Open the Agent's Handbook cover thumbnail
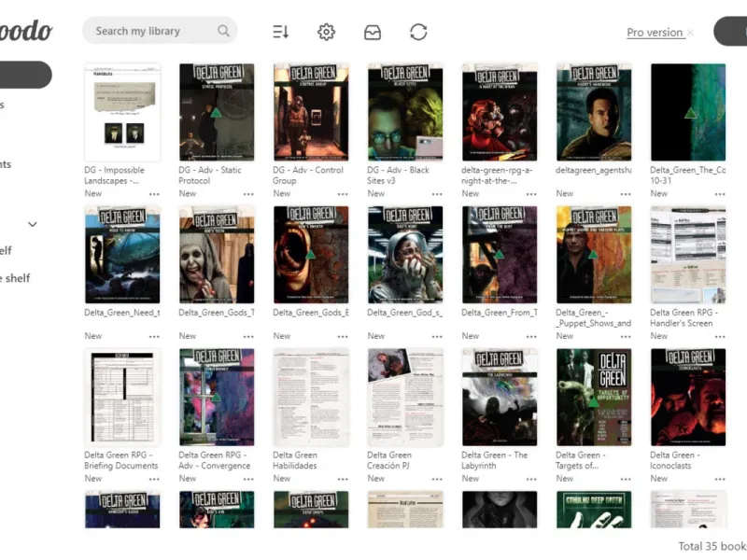 [x=594, y=112]
